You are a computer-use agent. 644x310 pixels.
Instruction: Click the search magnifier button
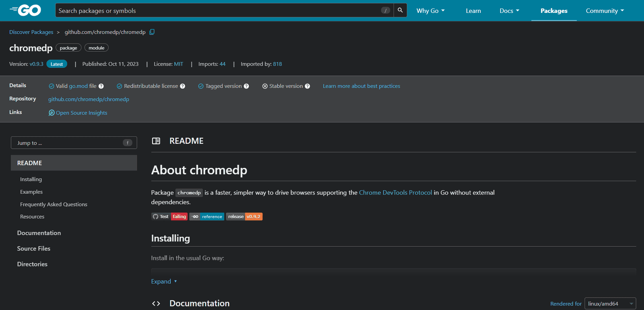click(400, 10)
